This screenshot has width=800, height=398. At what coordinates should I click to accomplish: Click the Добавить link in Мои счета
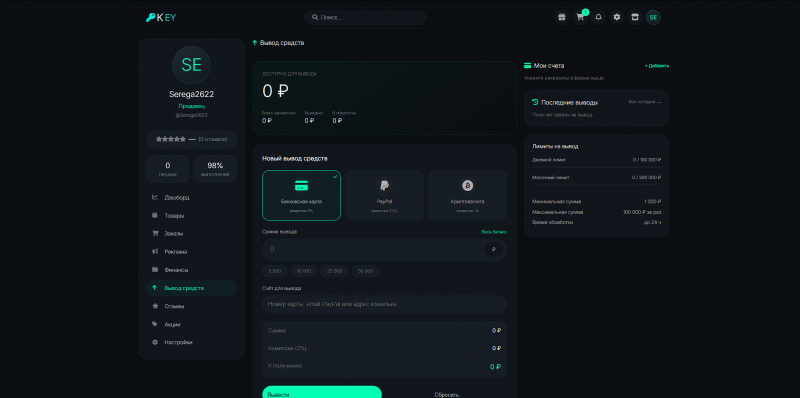click(657, 66)
